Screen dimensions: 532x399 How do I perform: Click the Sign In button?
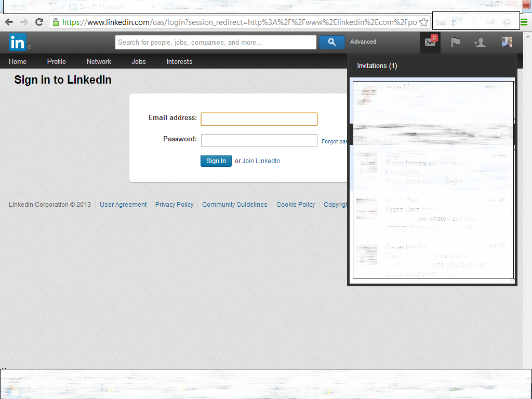coord(216,161)
